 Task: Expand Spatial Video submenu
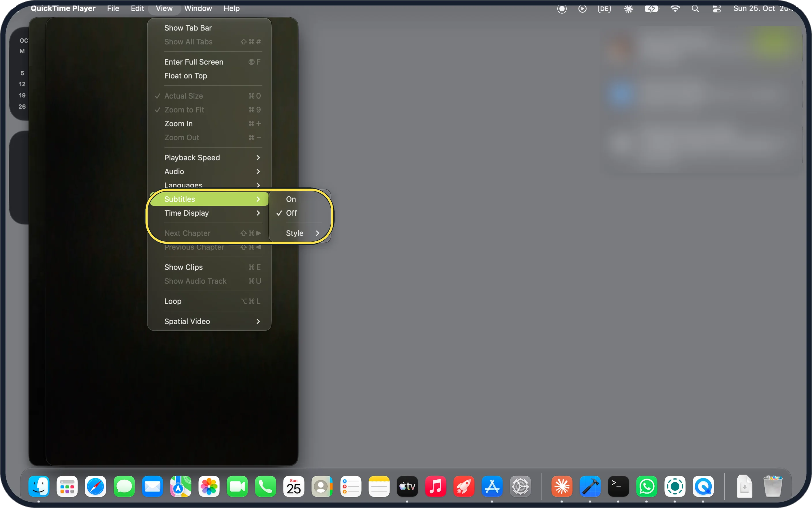[x=209, y=321]
